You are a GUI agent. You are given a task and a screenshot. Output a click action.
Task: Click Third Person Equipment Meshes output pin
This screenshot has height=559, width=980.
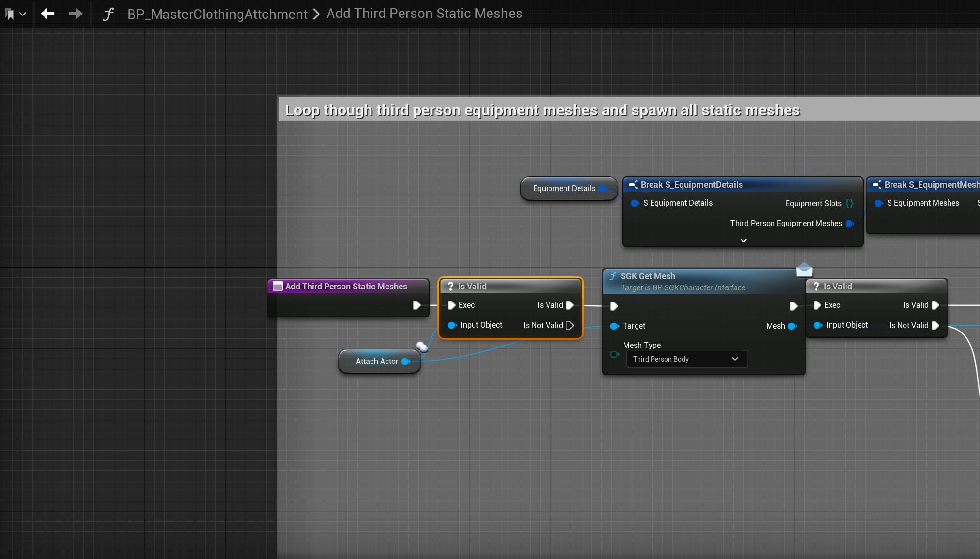click(x=849, y=224)
